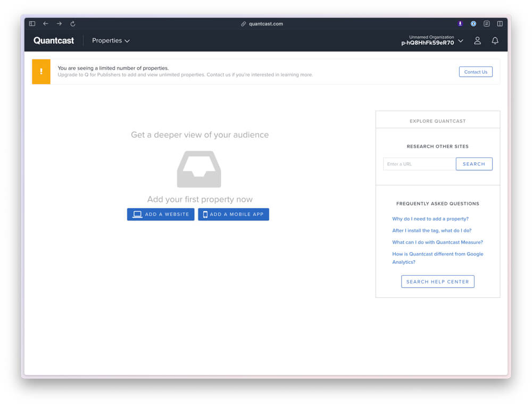Open 'After I install the tag, what do I do?'
The image size is (532, 406).
tap(432, 230)
